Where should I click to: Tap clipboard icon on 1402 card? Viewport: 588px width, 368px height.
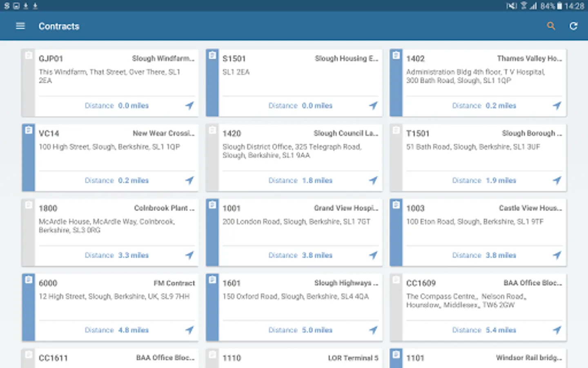[396, 55]
